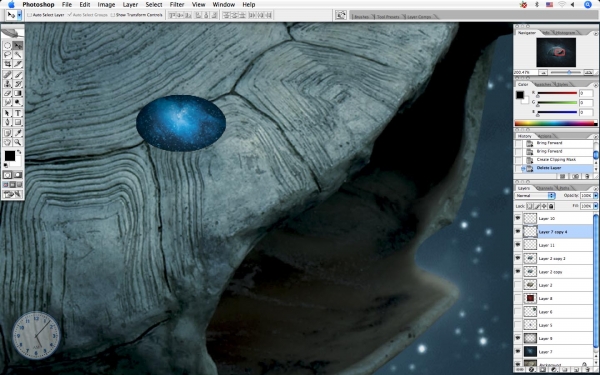Open the Filter menu

point(177,5)
